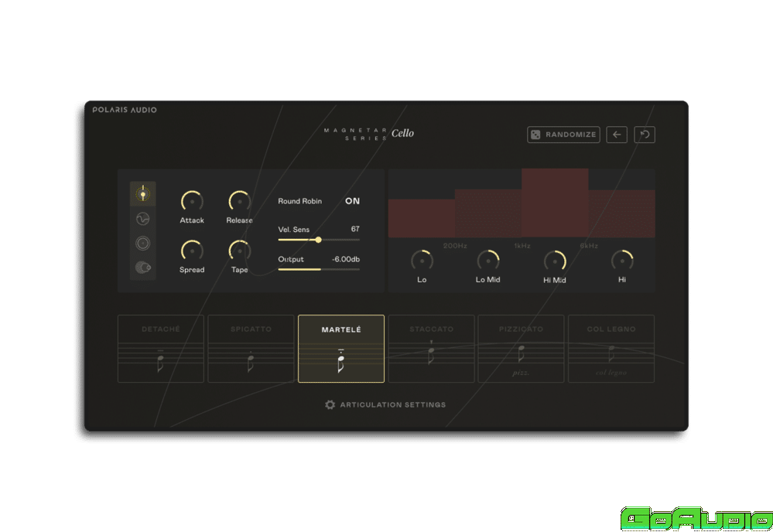773x532 pixels.
Task: Click the Tape knob
Action: [239, 251]
